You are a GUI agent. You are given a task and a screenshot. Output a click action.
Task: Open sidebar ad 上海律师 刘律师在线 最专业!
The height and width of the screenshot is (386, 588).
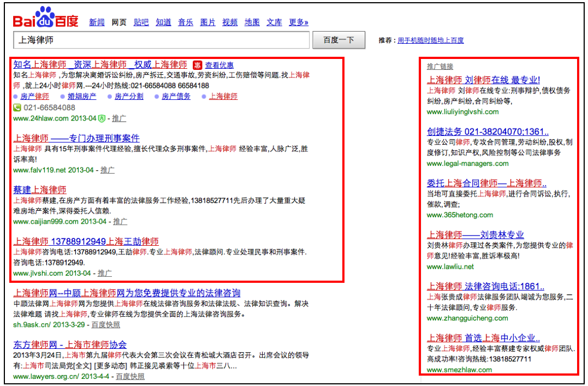tap(483, 80)
